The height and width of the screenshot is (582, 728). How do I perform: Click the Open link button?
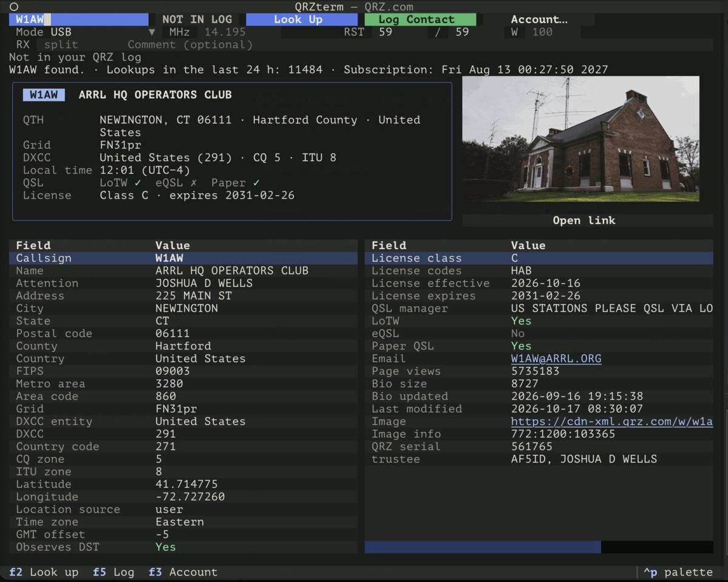587,220
